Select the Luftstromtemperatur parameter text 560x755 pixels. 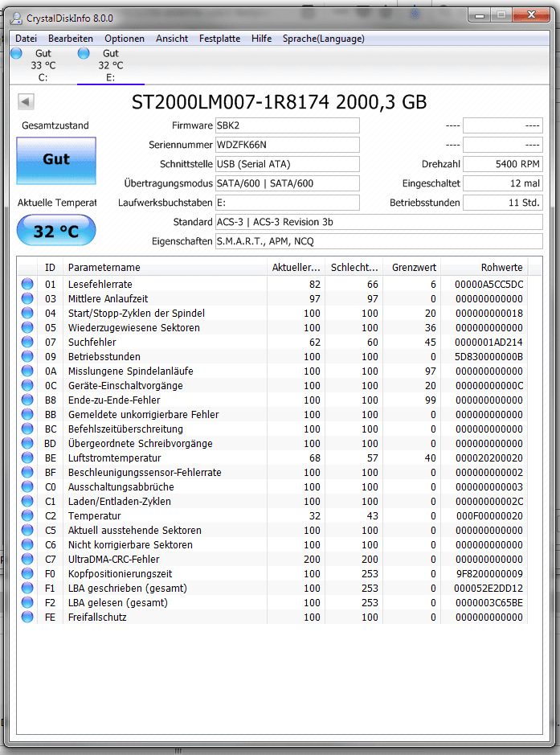tap(115, 458)
